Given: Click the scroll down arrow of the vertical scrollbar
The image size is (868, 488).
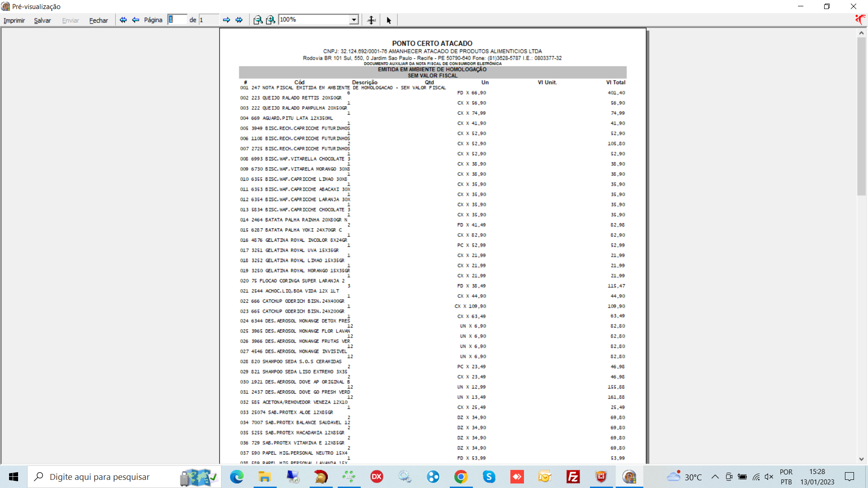Looking at the screenshot, I should (861, 459).
